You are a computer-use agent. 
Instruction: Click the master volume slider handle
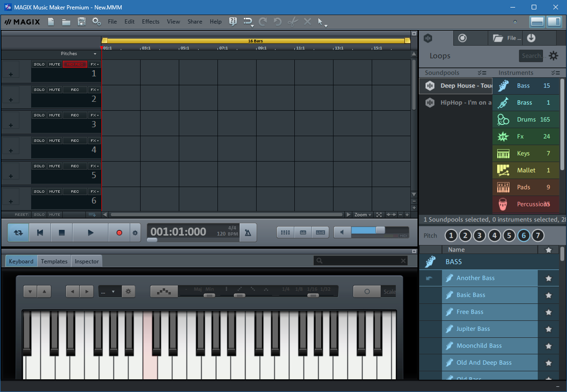(380, 230)
